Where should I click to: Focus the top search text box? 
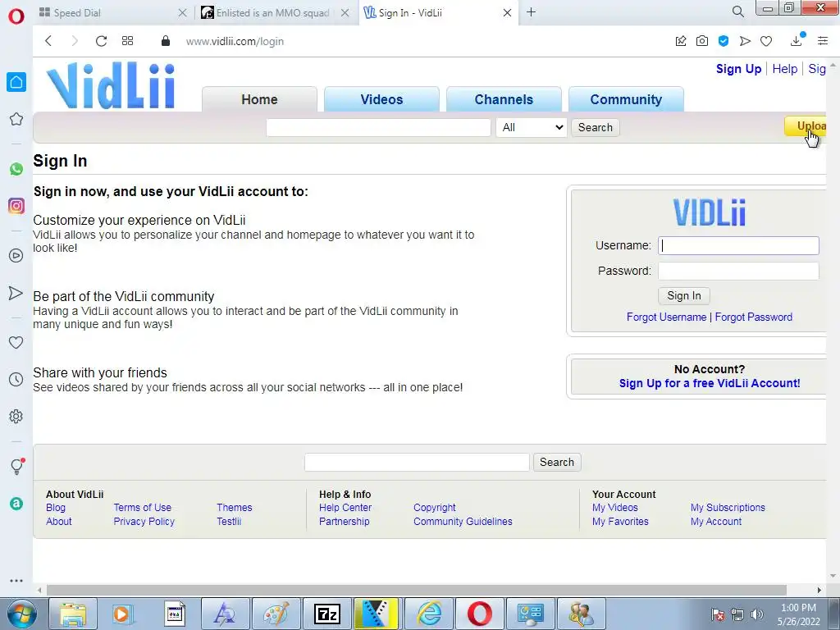378,127
